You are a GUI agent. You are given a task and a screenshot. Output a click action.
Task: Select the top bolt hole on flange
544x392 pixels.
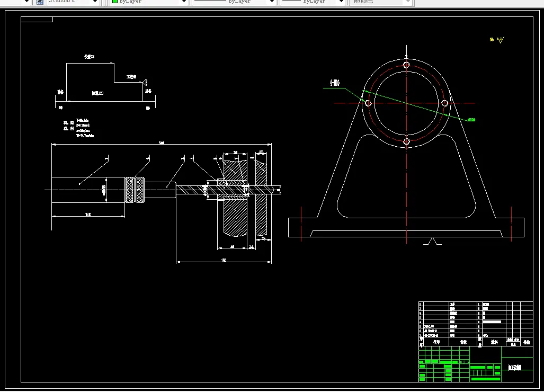(x=407, y=65)
